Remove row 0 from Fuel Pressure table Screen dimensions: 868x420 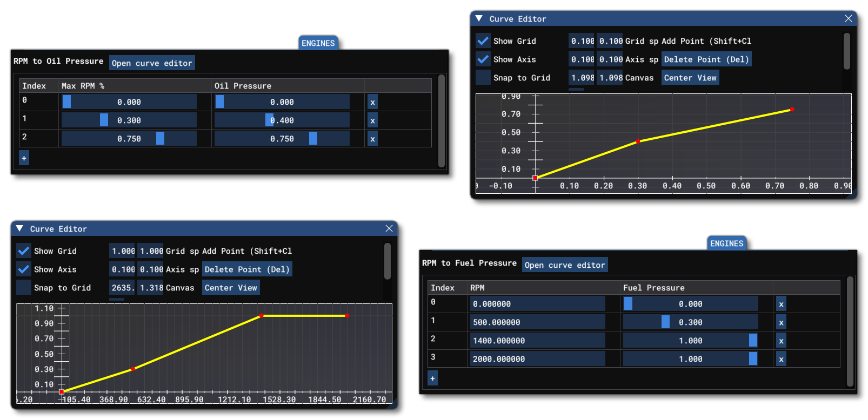coord(781,304)
